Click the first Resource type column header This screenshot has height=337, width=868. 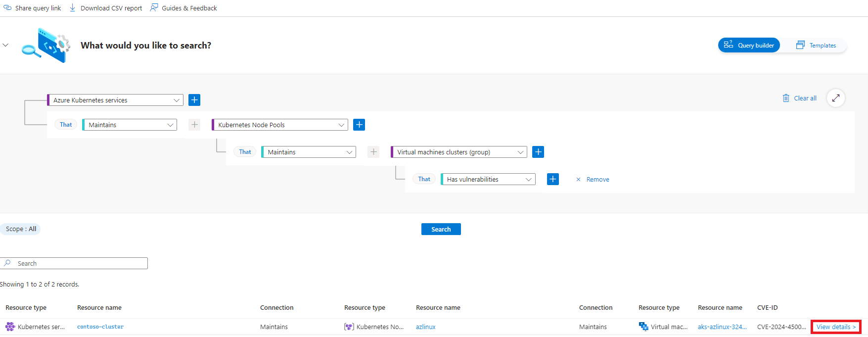pyautogui.click(x=26, y=307)
